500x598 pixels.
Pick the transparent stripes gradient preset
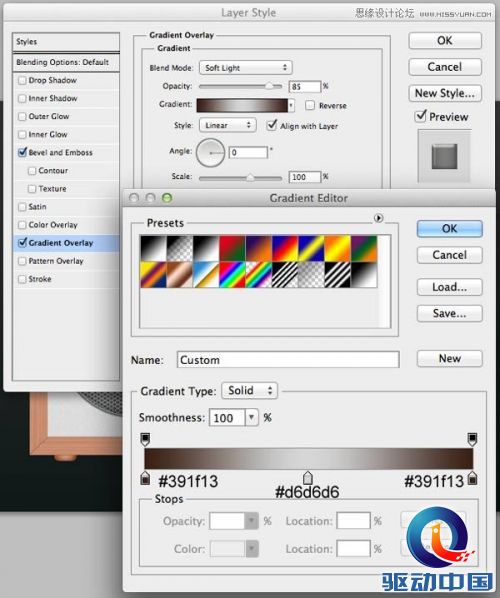coord(285,275)
